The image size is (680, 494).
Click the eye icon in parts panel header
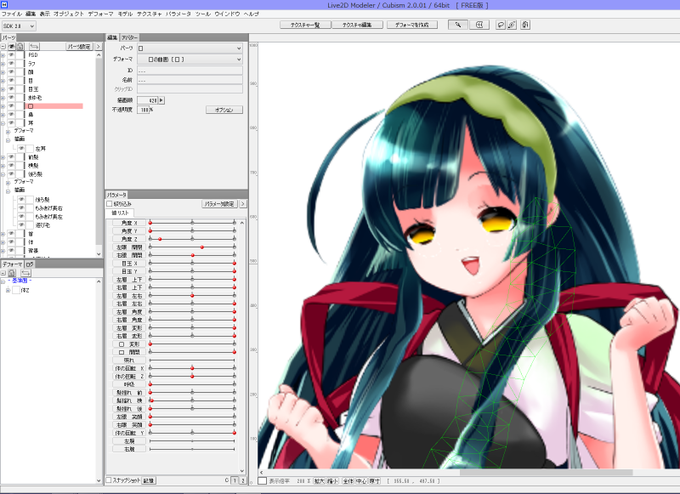pos(12,46)
